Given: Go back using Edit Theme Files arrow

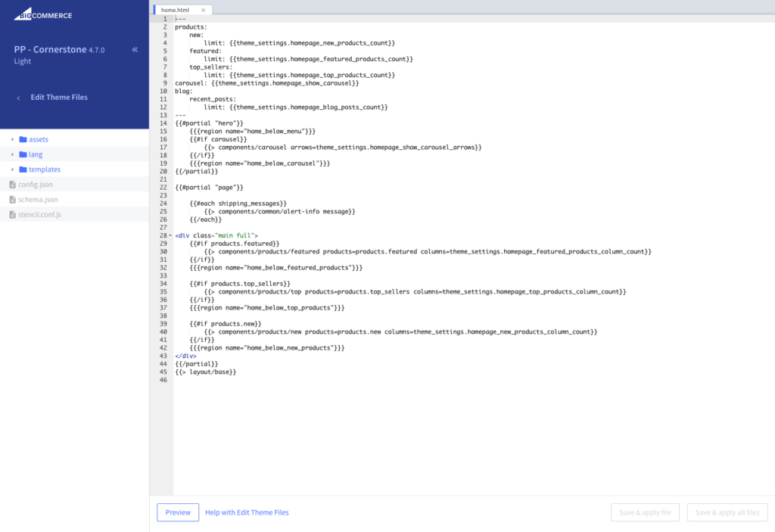Looking at the screenshot, I should pos(19,98).
